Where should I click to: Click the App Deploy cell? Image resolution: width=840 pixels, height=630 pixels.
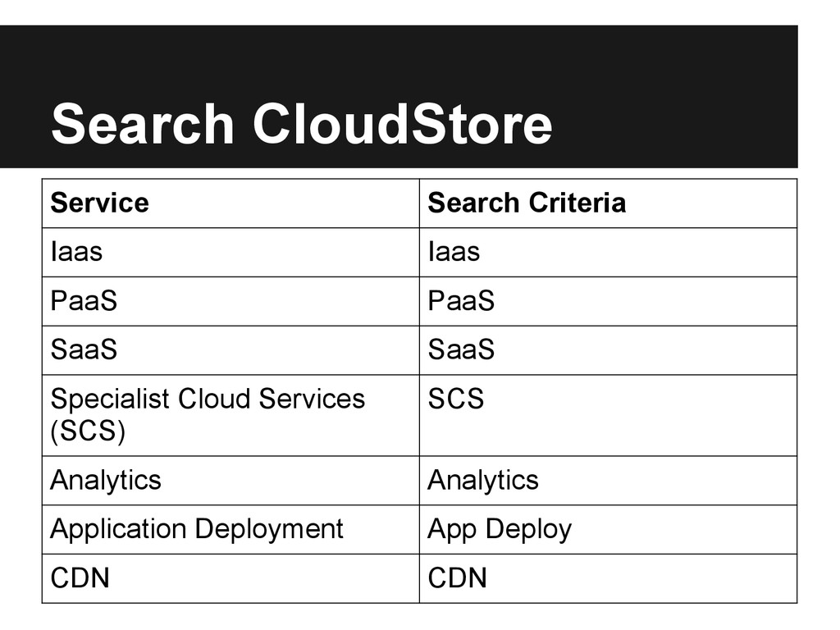click(x=608, y=529)
